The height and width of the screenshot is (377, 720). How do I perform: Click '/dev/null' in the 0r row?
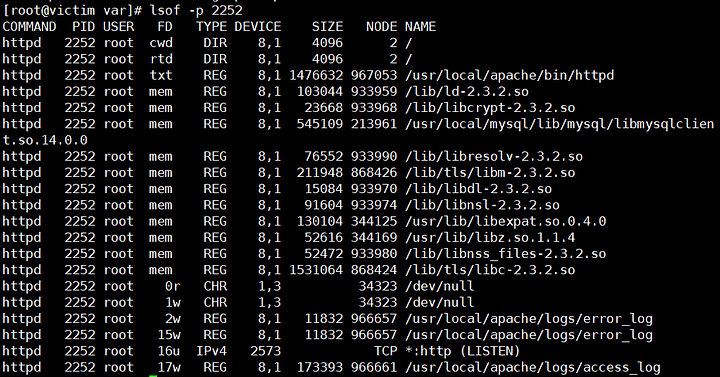pyautogui.click(x=439, y=287)
